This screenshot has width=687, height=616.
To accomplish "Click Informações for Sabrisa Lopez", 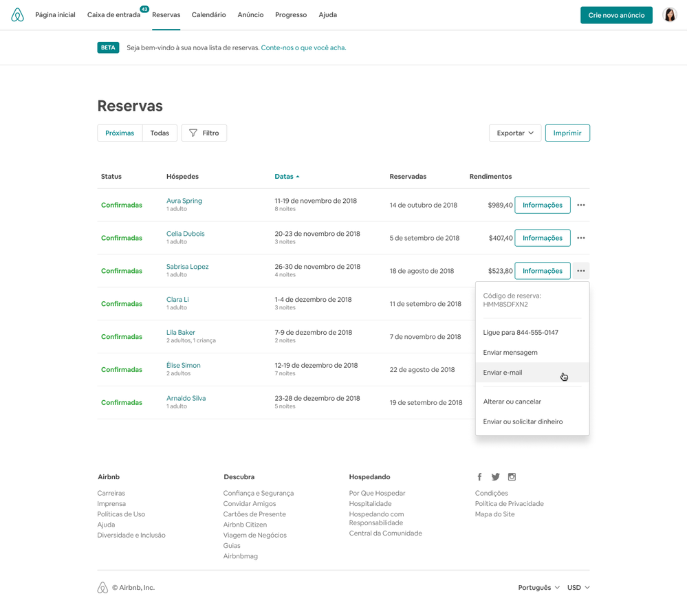I will (x=543, y=271).
